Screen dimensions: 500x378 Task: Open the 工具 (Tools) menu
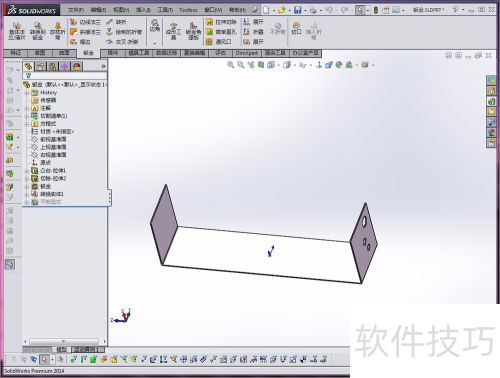pyautogui.click(x=165, y=10)
